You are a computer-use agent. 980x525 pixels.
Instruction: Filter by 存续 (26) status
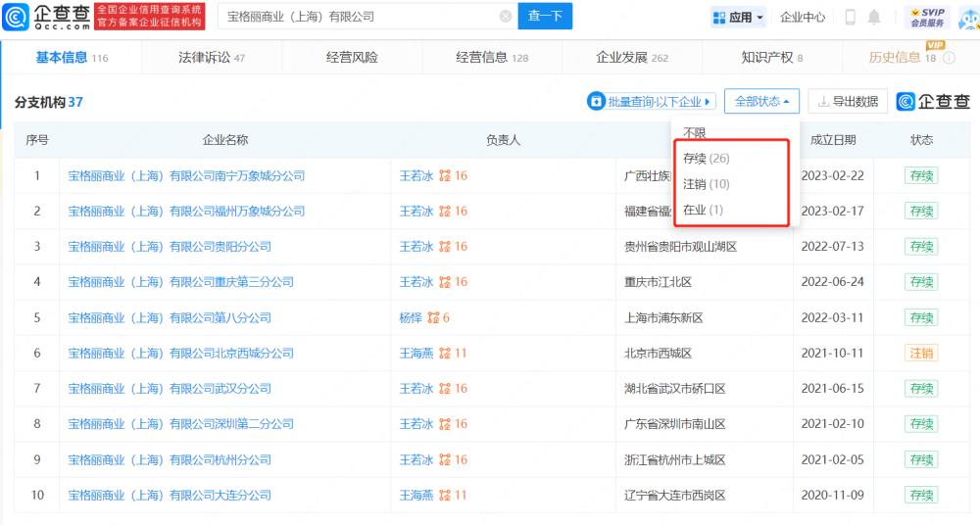pyautogui.click(x=707, y=158)
